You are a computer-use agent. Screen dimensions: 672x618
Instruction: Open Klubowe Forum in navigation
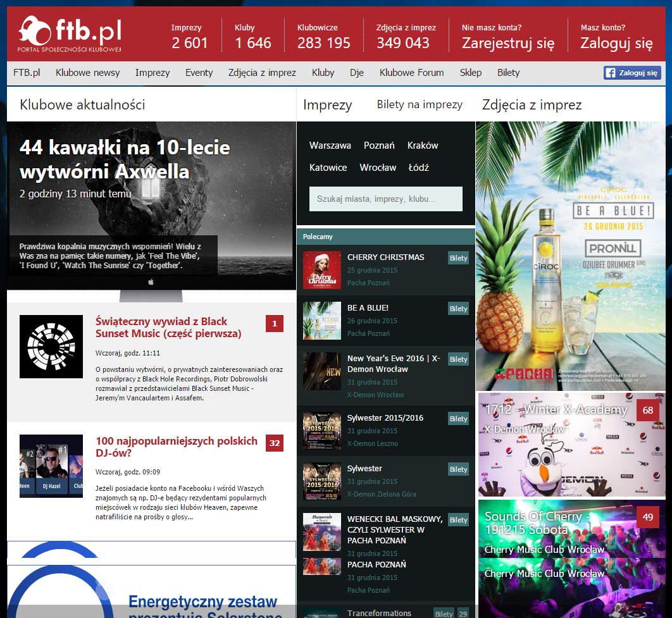click(411, 73)
